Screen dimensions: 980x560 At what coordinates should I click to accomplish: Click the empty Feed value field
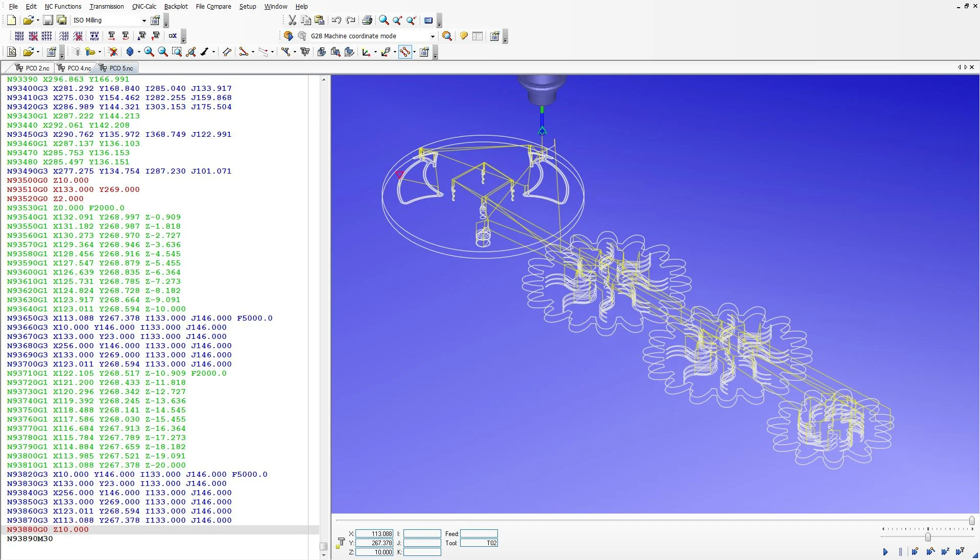pos(479,534)
